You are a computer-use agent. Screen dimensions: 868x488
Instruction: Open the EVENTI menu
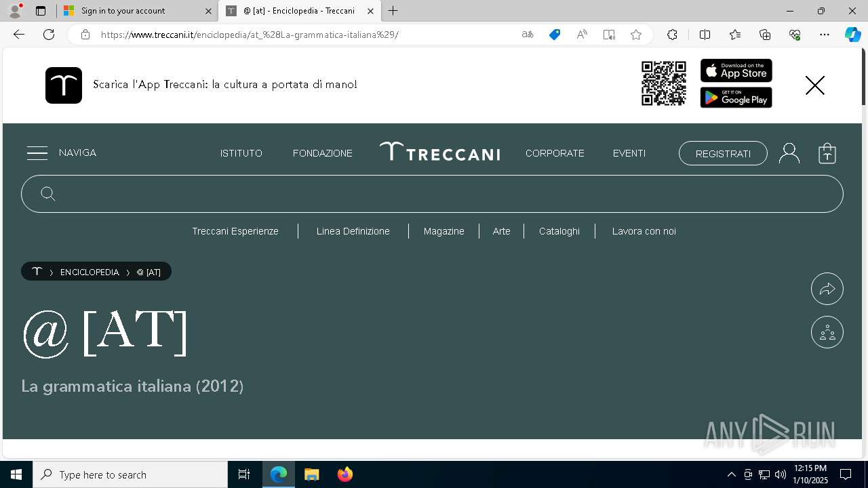pyautogui.click(x=629, y=153)
